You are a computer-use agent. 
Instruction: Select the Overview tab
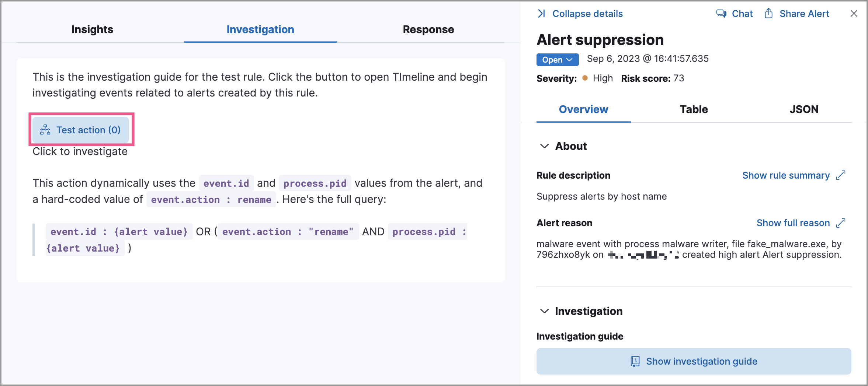pos(583,109)
